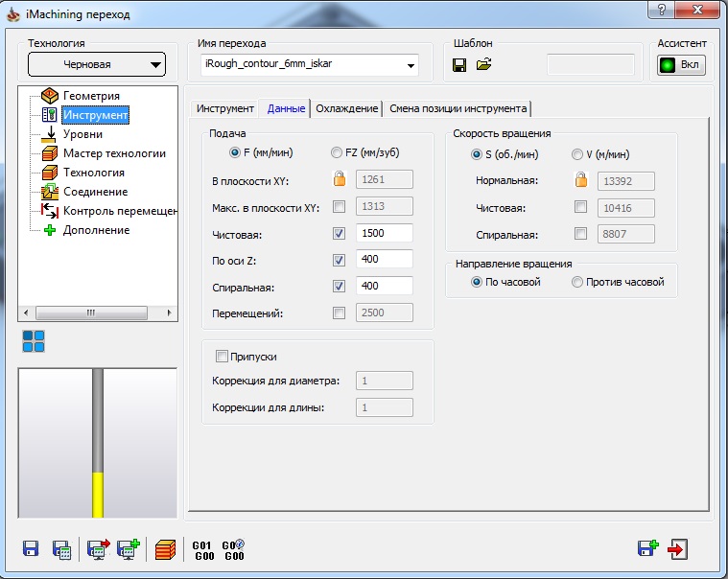Toggle the Ассистент Вкл button
728x579 pixels.
681,65
